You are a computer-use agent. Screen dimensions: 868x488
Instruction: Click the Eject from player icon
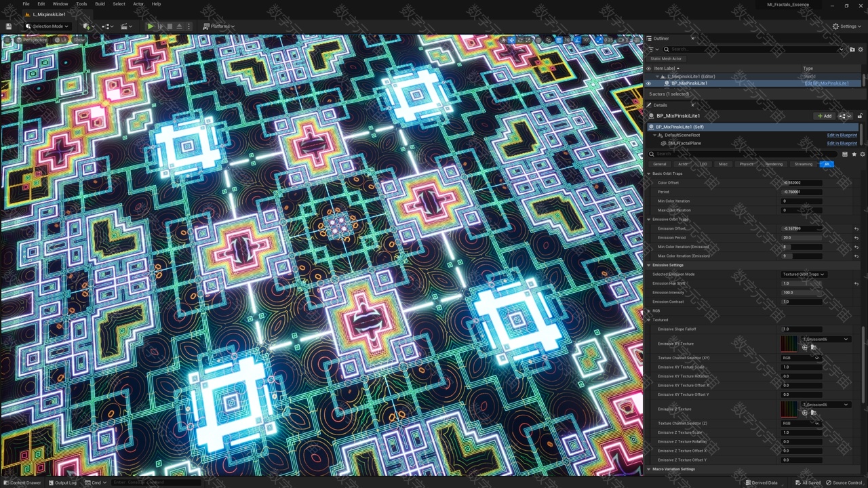179,26
